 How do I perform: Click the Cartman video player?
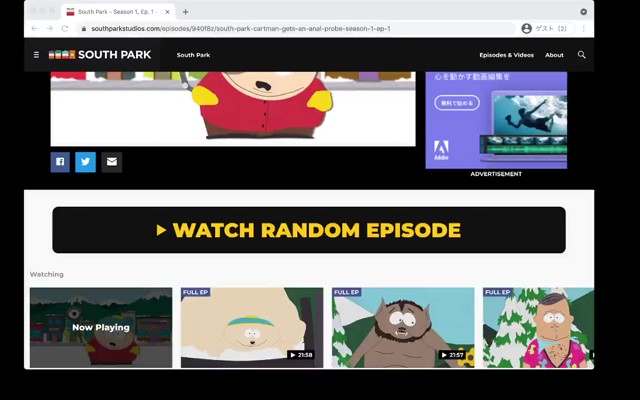(233, 109)
